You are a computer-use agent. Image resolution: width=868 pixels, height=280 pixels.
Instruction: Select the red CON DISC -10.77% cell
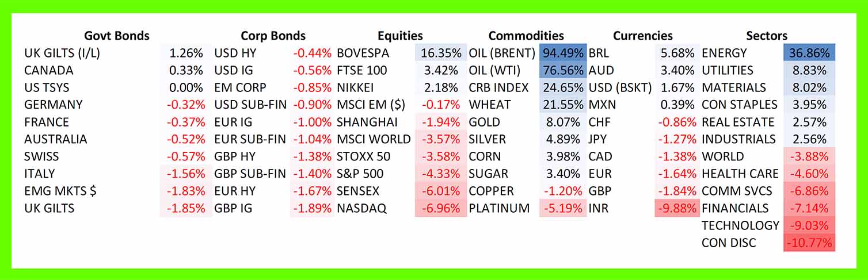click(x=809, y=243)
